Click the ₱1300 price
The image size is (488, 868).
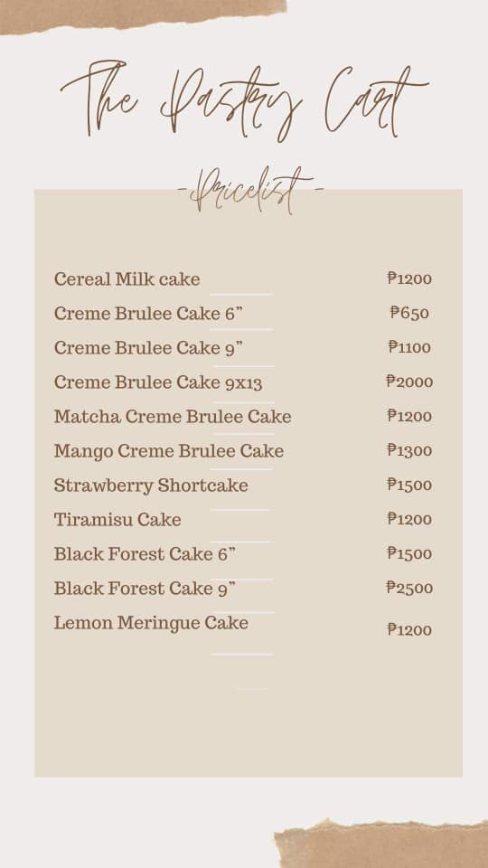point(409,450)
